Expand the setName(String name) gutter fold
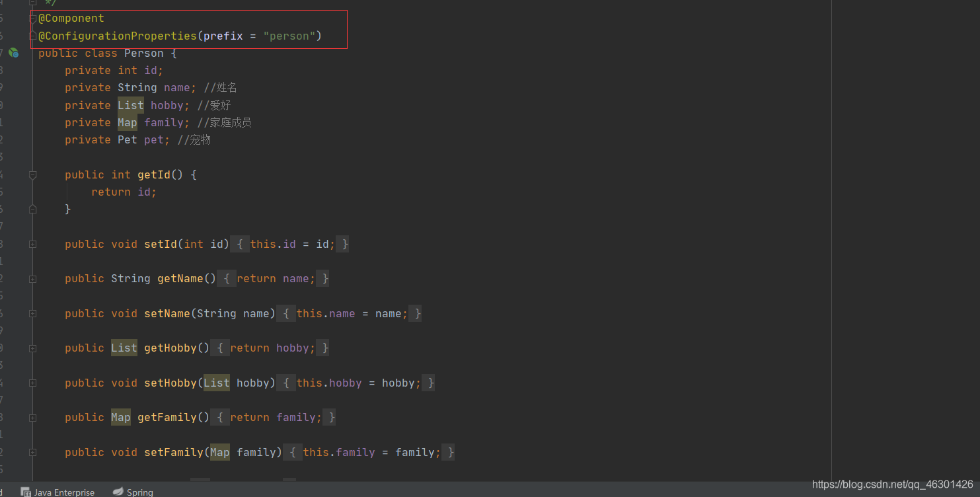 click(x=32, y=314)
